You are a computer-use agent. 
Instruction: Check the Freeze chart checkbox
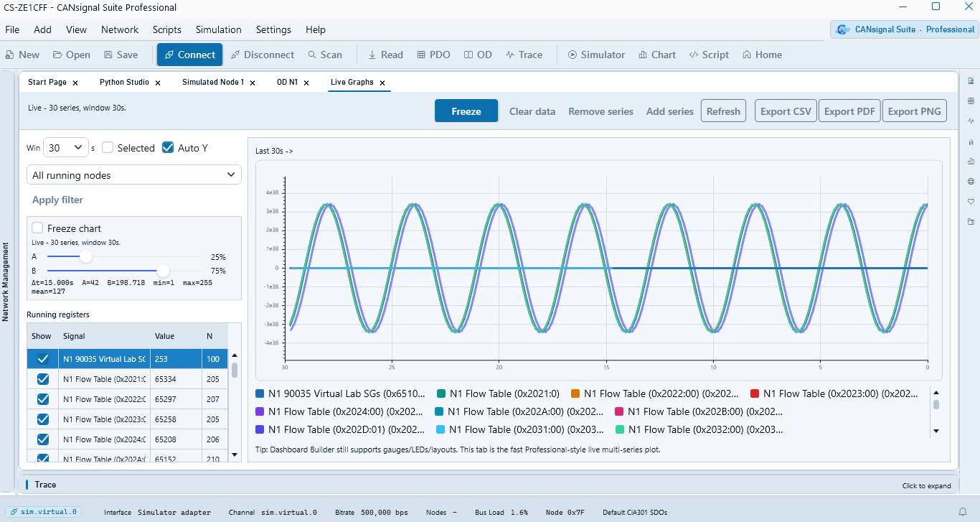[37, 228]
